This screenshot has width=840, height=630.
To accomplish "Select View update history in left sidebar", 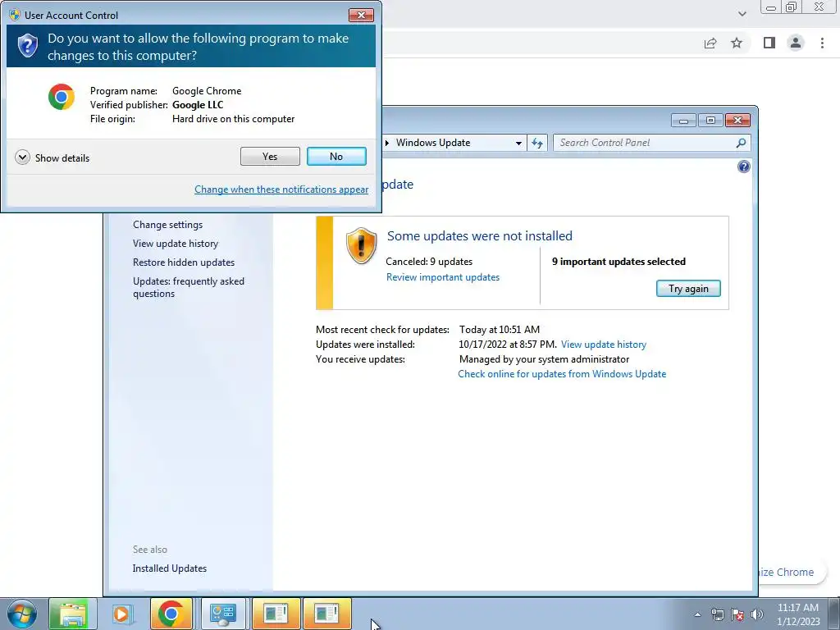I will (176, 243).
